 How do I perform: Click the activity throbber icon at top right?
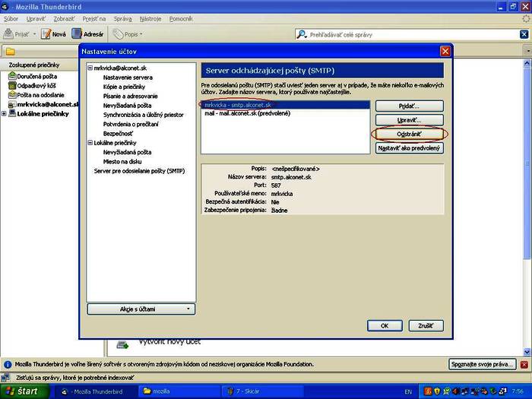526,19
